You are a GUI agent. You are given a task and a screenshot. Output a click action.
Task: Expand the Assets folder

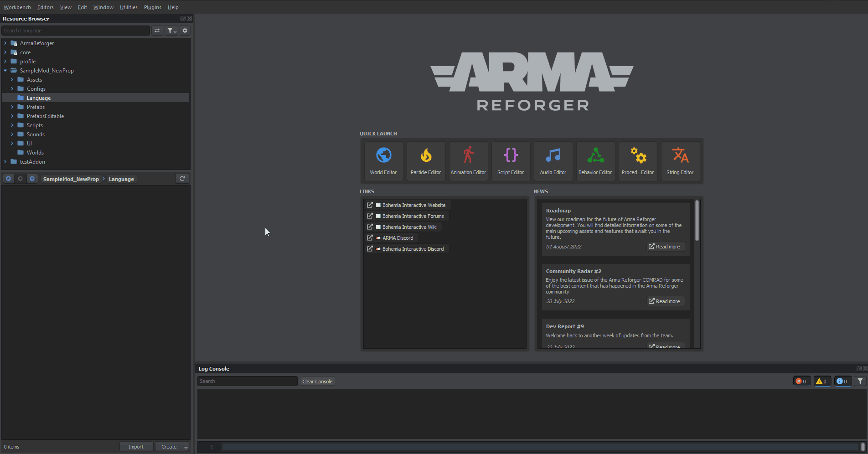point(12,79)
